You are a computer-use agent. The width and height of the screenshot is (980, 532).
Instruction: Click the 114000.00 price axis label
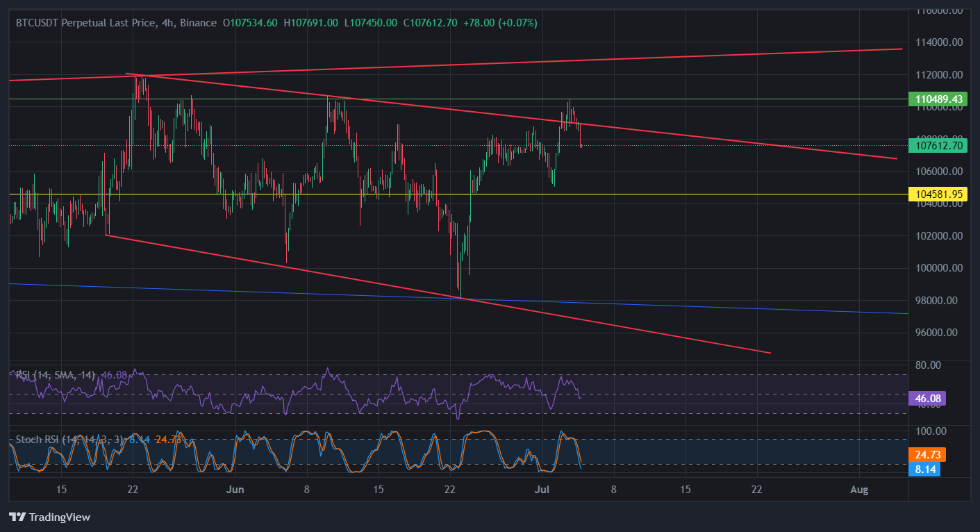[x=939, y=42]
